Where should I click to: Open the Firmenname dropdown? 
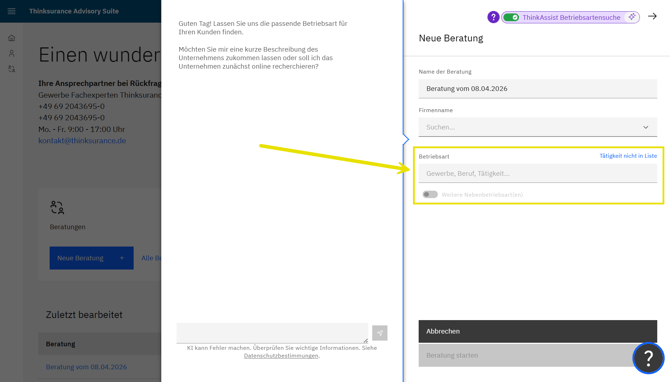click(x=538, y=127)
